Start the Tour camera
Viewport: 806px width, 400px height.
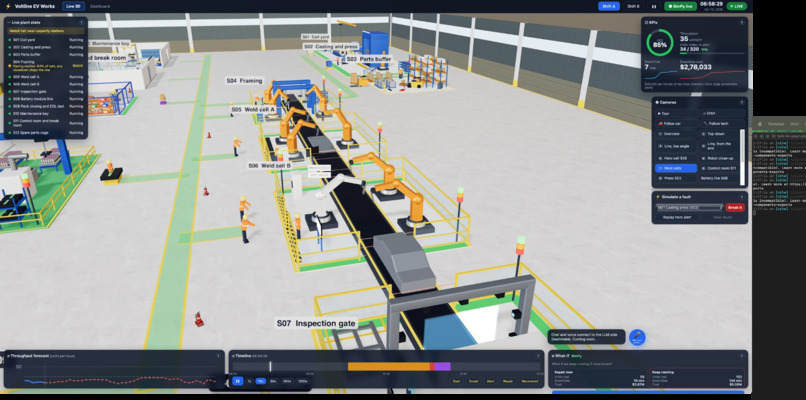tap(676, 113)
